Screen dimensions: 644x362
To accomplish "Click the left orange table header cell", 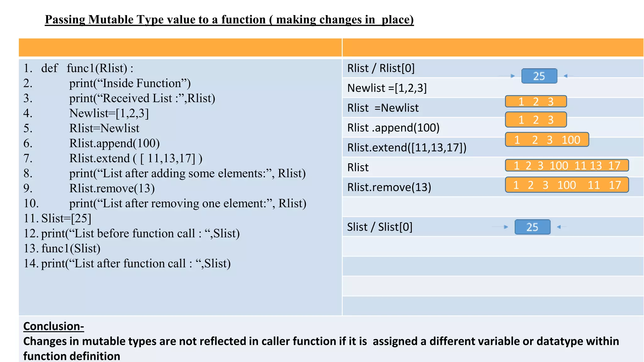I will (180, 47).
